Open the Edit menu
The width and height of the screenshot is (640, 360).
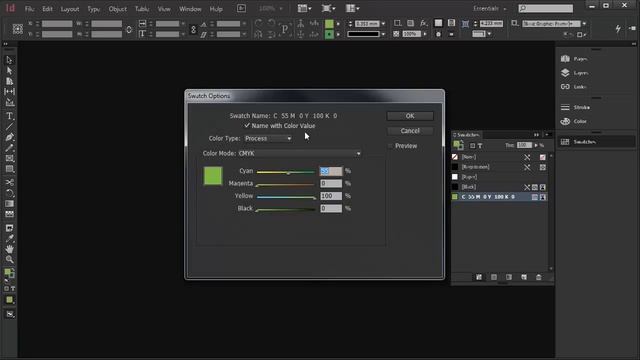[47, 9]
